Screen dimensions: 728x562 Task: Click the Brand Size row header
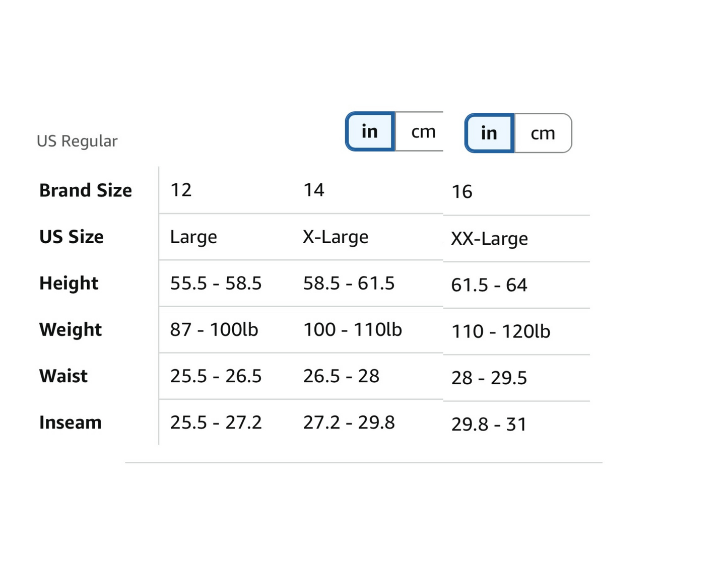[x=85, y=190]
